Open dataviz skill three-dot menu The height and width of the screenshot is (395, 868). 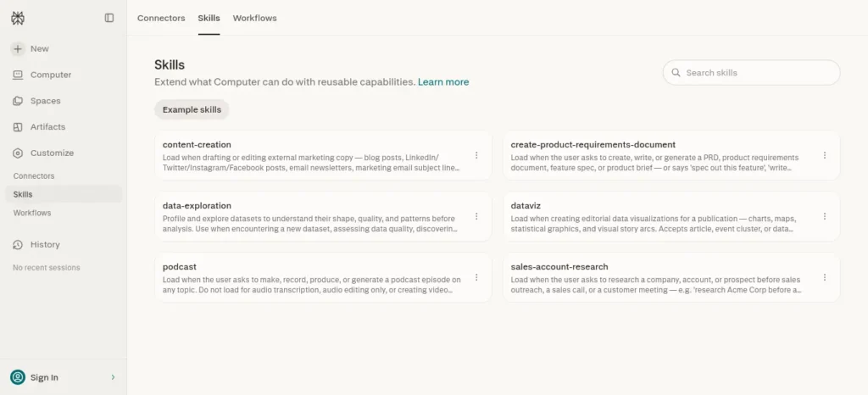coord(824,216)
